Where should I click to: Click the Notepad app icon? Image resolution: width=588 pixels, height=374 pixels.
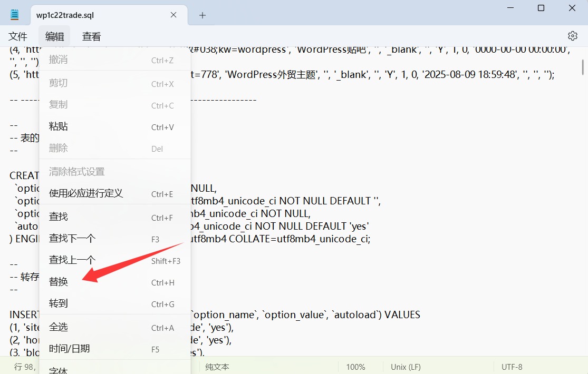click(x=15, y=15)
